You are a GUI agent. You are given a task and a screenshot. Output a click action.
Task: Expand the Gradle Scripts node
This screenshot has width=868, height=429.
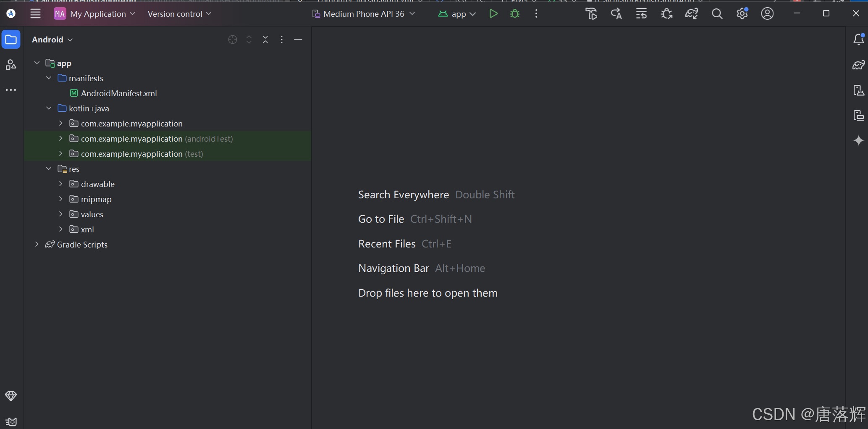click(x=37, y=244)
